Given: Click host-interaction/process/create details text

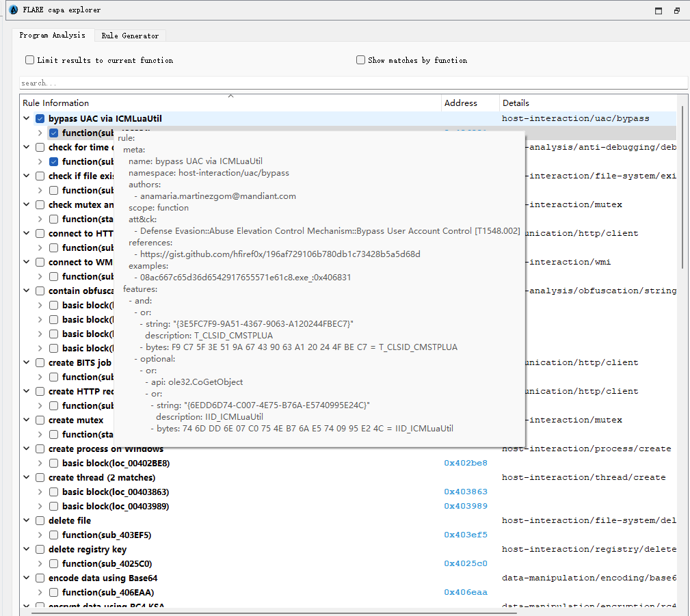Looking at the screenshot, I should tap(586, 448).
